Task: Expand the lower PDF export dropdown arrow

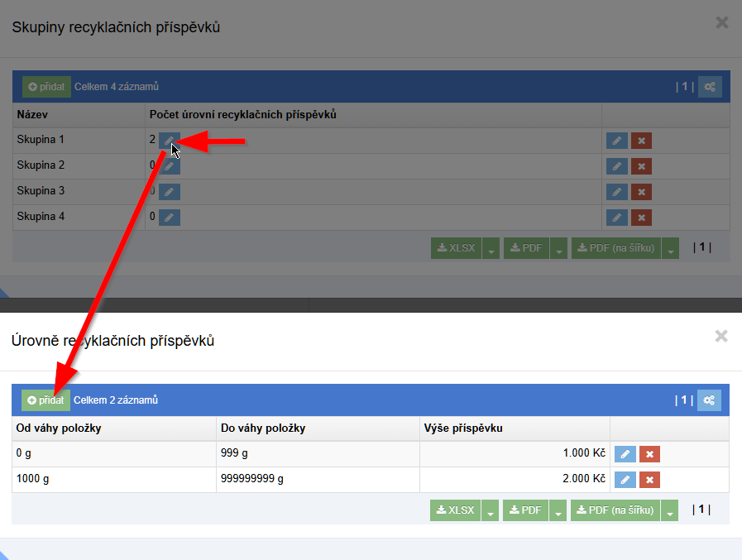Action: pos(558,510)
